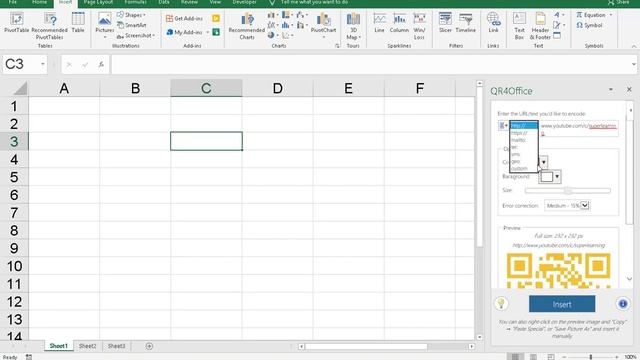Open the Screenshot dropdown
The image size is (640, 360).
click(136, 36)
